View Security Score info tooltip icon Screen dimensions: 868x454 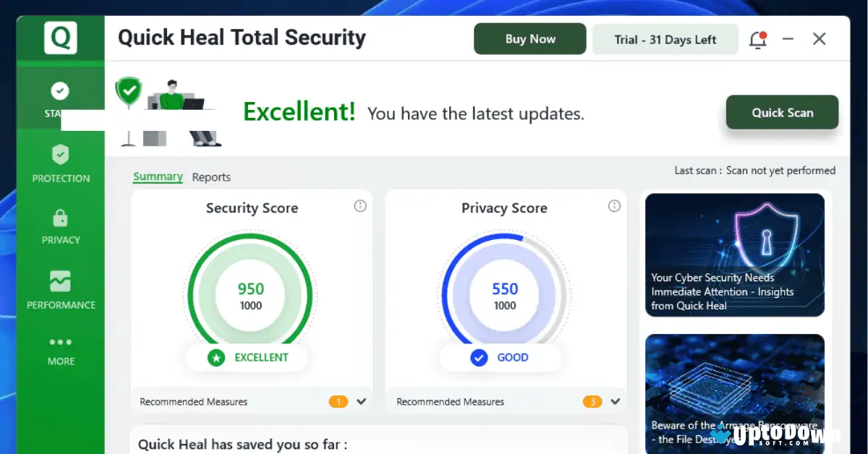pyautogui.click(x=360, y=206)
